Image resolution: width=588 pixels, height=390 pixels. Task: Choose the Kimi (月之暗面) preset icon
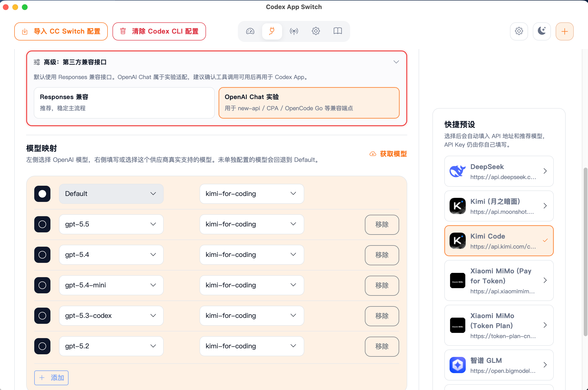(x=458, y=206)
